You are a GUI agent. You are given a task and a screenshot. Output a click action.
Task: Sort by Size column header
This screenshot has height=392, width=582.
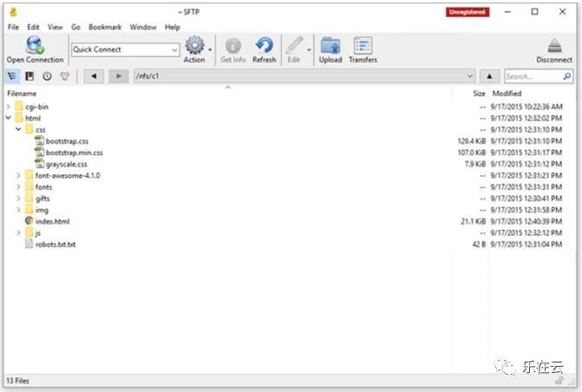pos(479,94)
